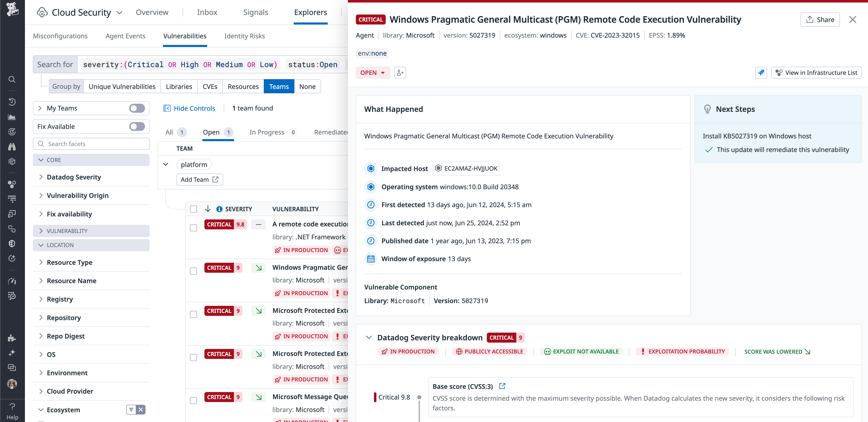The image size is (868, 422).
Task: Create a Jira issue using the Jira icon
Action: click(x=761, y=72)
